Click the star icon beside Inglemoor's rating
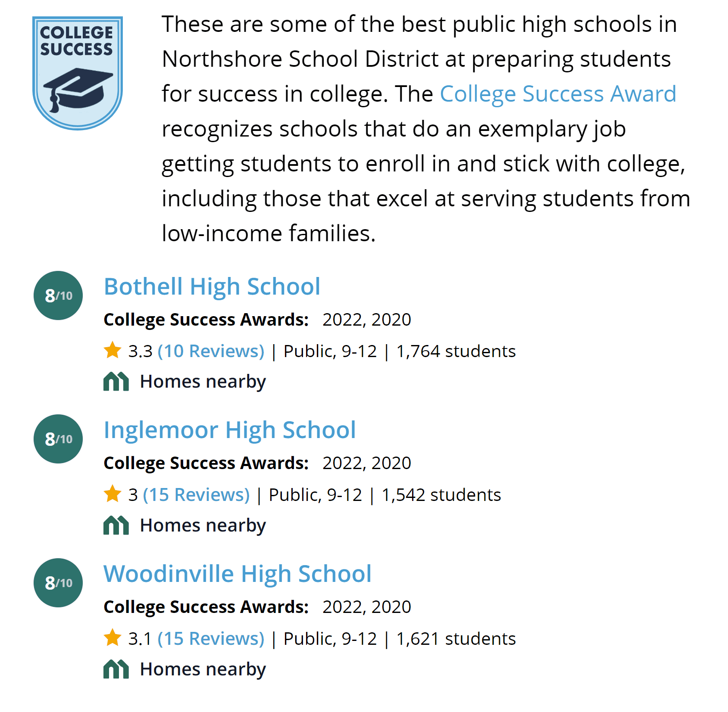This screenshot has height=712, width=728. pyautogui.click(x=112, y=494)
